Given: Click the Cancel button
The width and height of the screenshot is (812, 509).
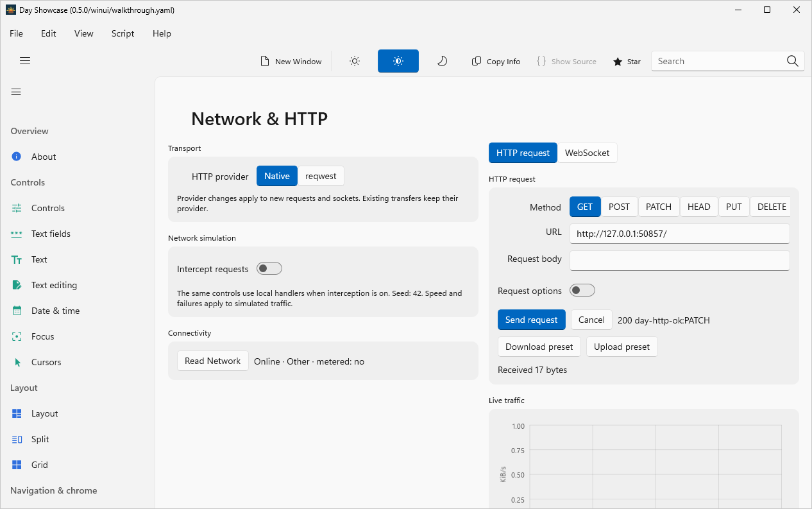Looking at the screenshot, I should pyautogui.click(x=591, y=320).
